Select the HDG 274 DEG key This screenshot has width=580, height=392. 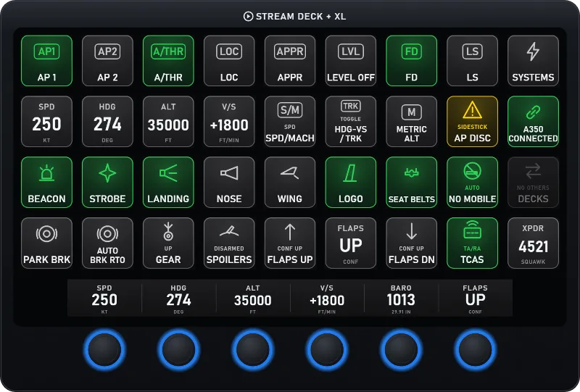pyautogui.click(x=107, y=121)
